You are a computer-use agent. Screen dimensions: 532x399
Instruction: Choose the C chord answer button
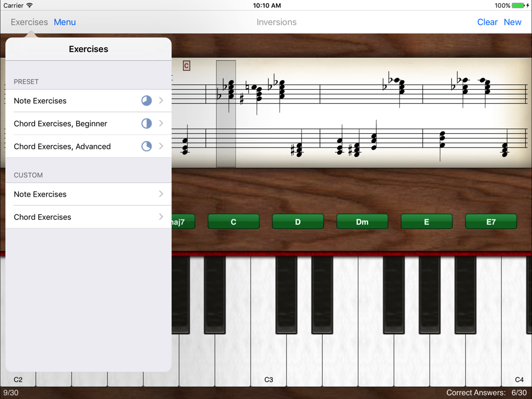233,222
